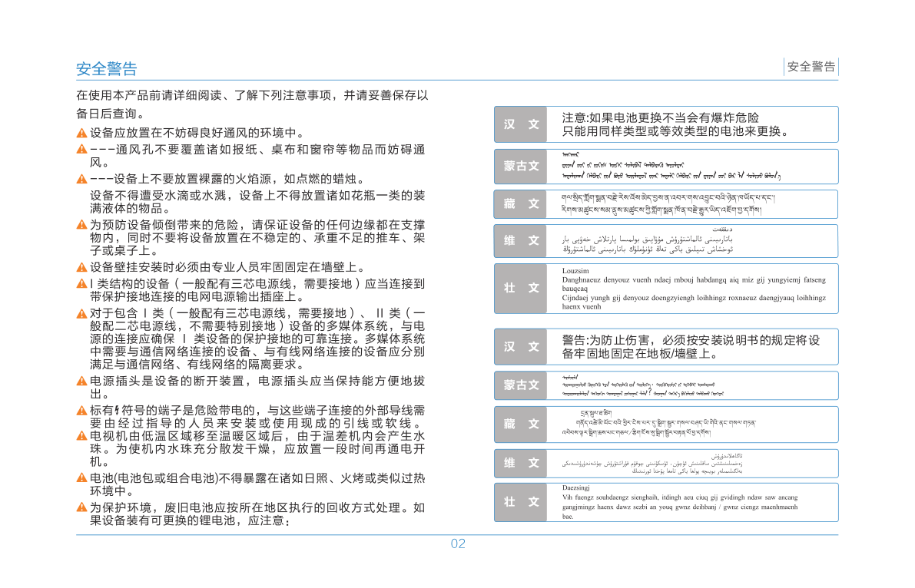
Task: Click the gray 安全警告 header label at right
Action: click(x=811, y=67)
